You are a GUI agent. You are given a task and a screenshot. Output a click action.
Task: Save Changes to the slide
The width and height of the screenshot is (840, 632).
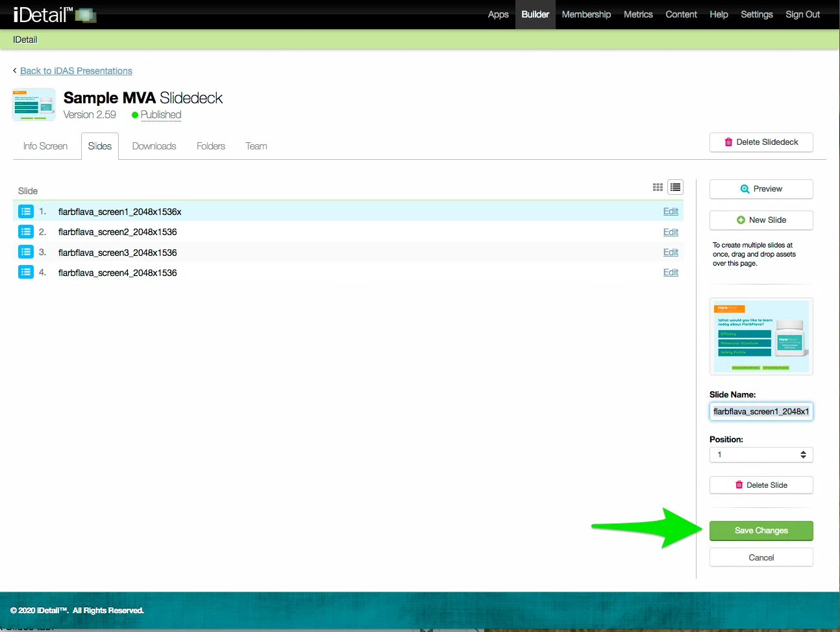point(761,531)
